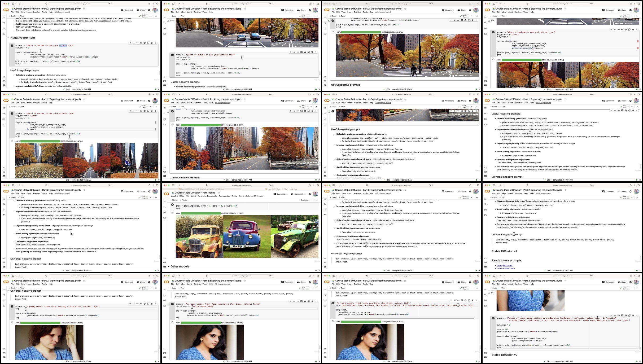This screenshot has width=643, height=364.
Task: Run the cell in the 10:03 AM panel
Action: 172,55
